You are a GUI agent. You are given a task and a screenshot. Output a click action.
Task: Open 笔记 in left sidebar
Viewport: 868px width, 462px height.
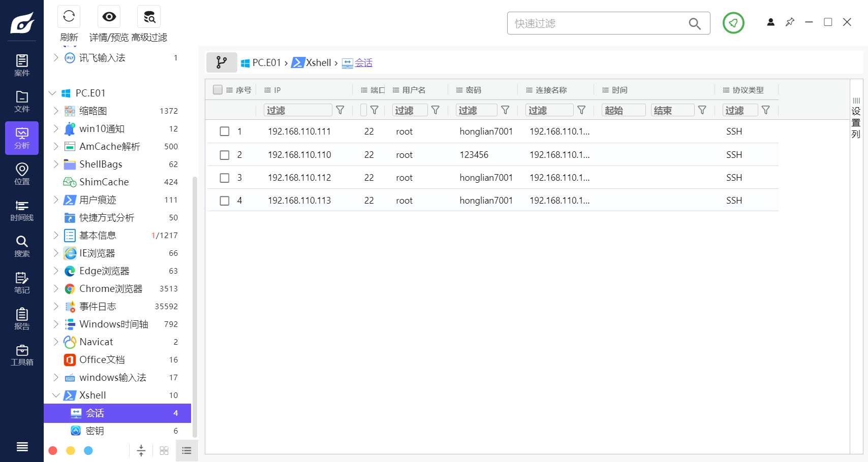(22, 283)
